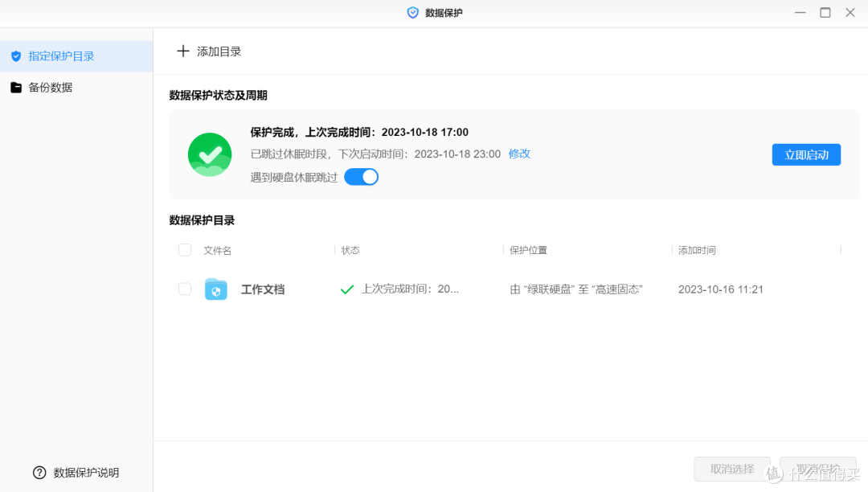The height and width of the screenshot is (492, 868).
Task: Click the plus icon for 添加目录
Action: coord(182,51)
